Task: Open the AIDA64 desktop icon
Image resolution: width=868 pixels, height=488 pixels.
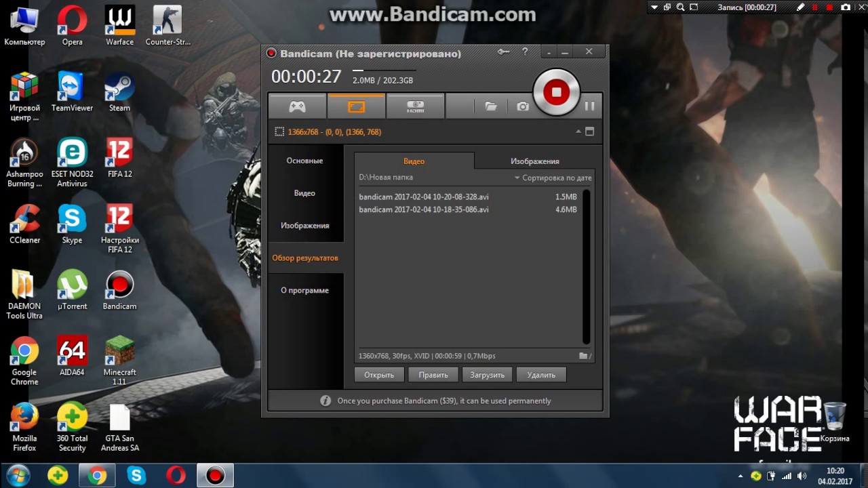Action: click(72, 356)
